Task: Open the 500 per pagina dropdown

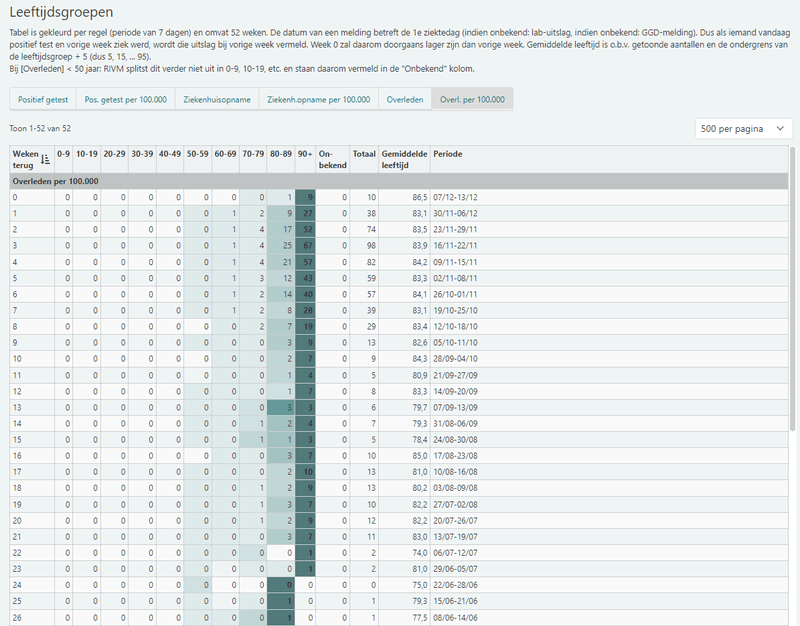Action: [x=743, y=129]
